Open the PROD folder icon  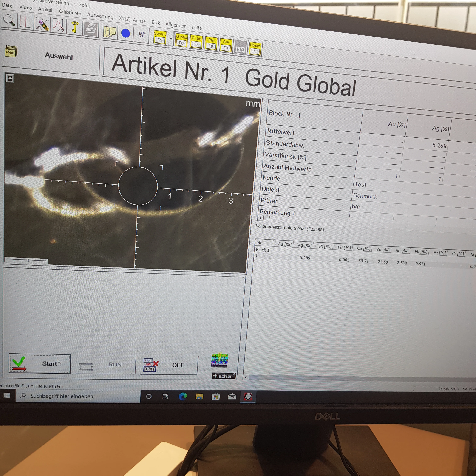[11, 51]
